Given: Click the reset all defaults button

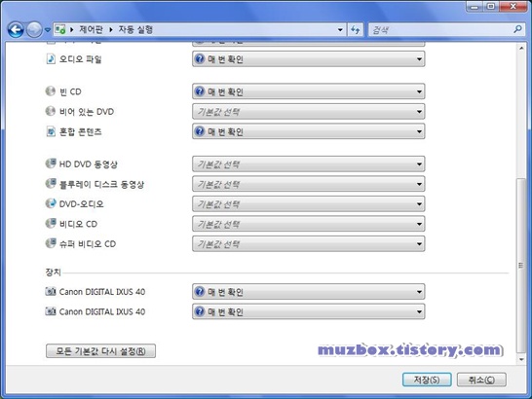Looking at the screenshot, I should 100,351.
